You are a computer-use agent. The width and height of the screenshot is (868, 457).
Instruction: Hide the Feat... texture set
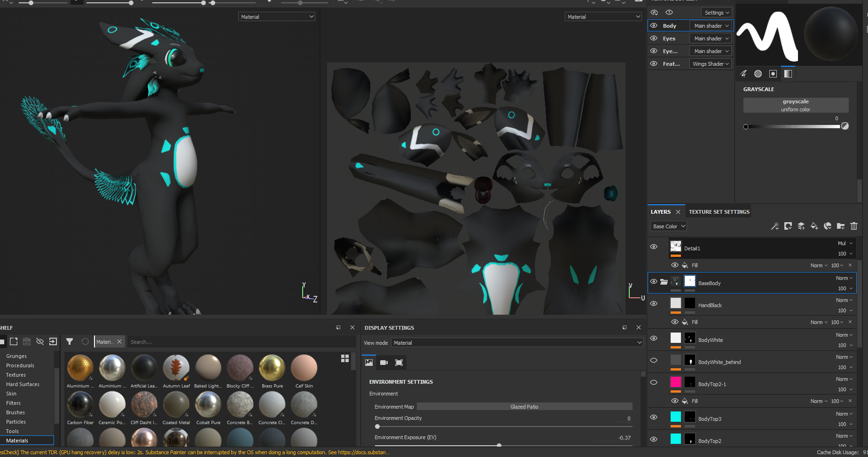click(x=654, y=63)
